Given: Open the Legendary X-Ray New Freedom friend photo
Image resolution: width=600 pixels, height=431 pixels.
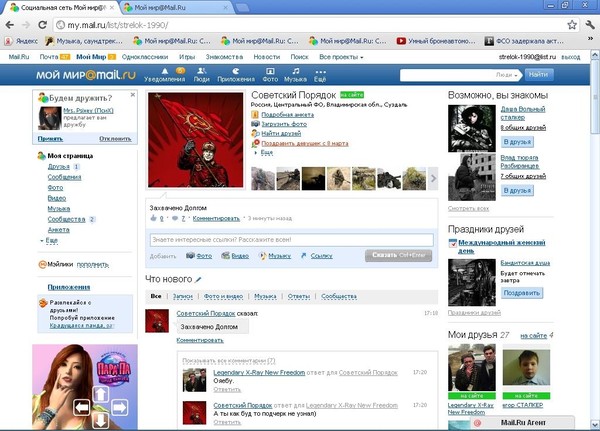Looking at the screenshot, I should tap(472, 368).
